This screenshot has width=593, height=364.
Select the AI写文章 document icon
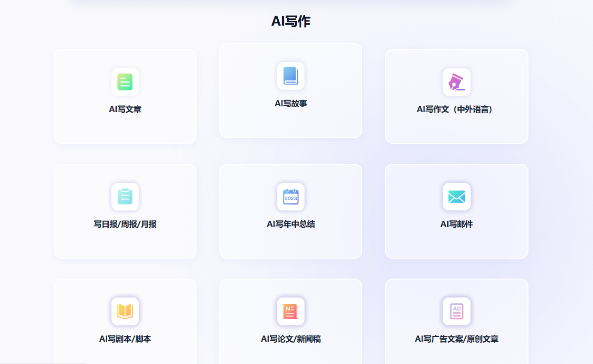(x=125, y=82)
